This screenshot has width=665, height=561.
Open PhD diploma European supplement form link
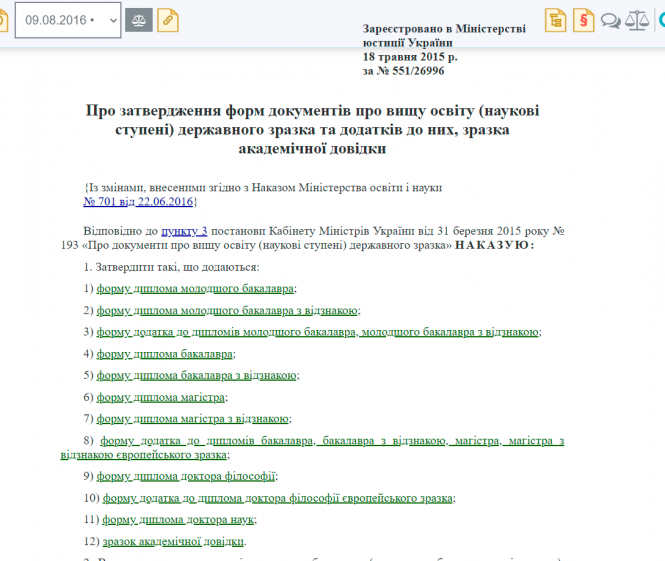[x=278, y=498]
